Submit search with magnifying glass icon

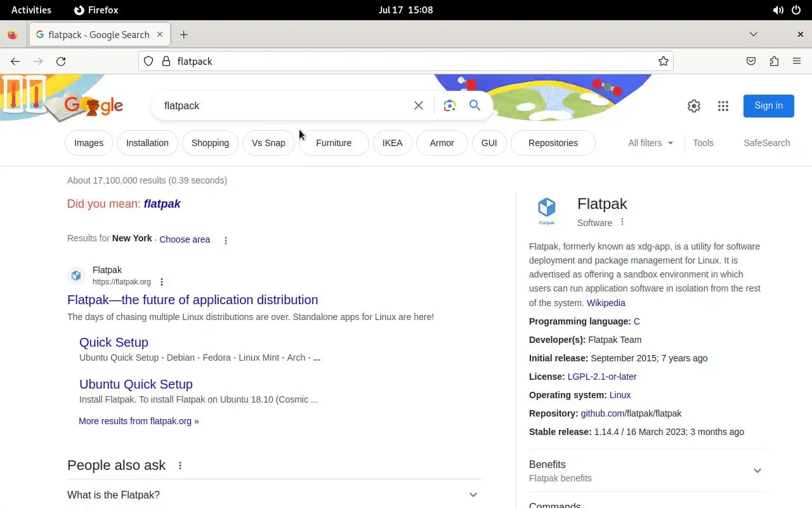(x=475, y=105)
